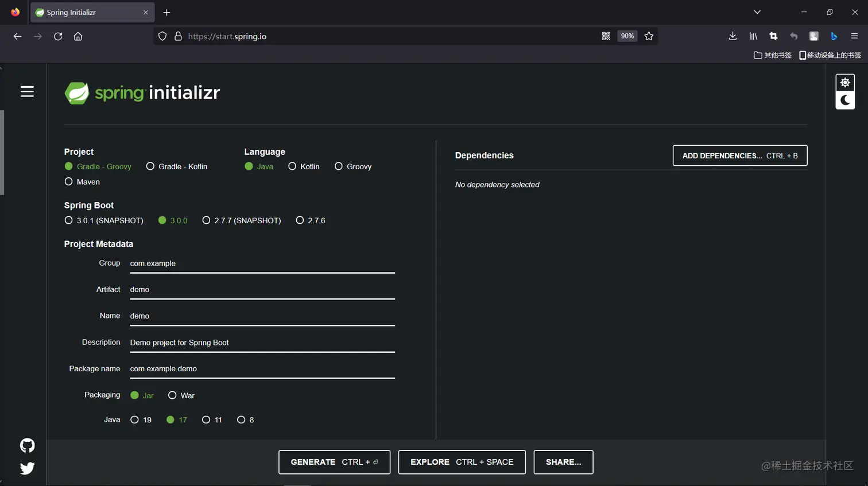Focus the Group input field
This screenshot has width=868, height=486.
click(262, 264)
